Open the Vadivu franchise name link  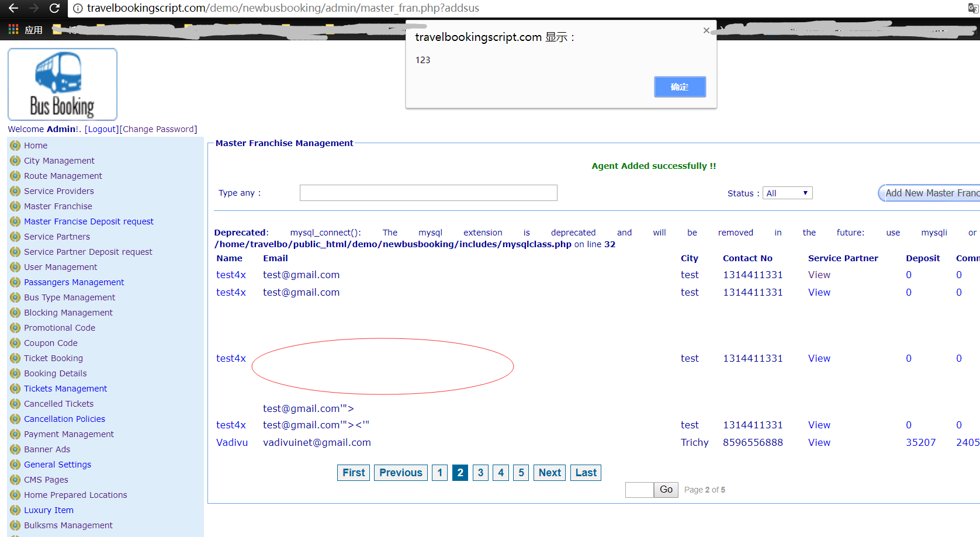(232, 442)
